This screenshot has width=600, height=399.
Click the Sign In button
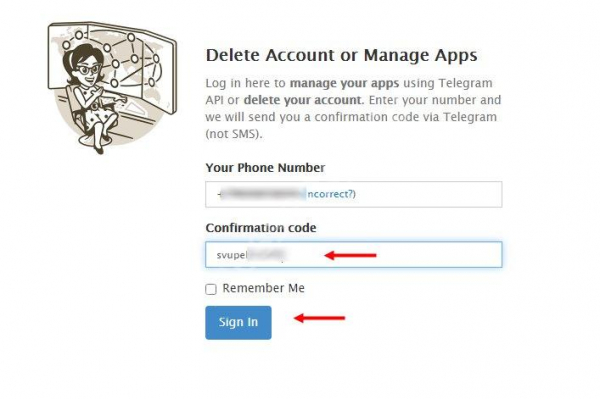[x=238, y=322]
